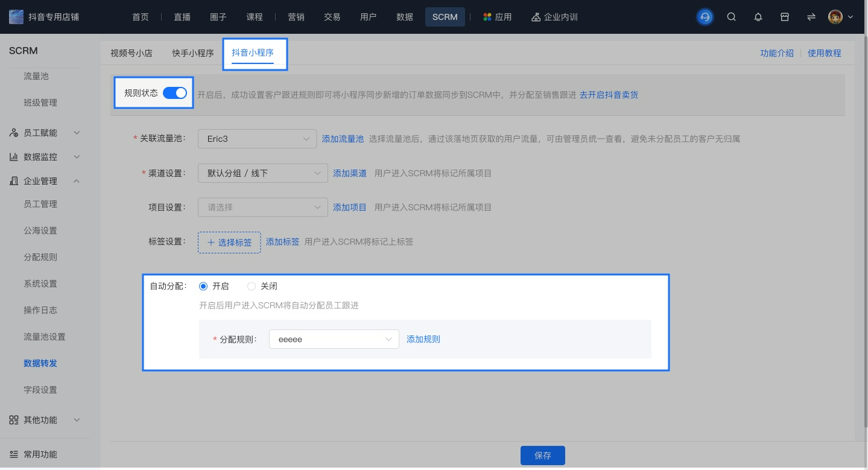
Task: Click the 员工赋能 sidebar icon
Action: pyautogui.click(x=14, y=133)
